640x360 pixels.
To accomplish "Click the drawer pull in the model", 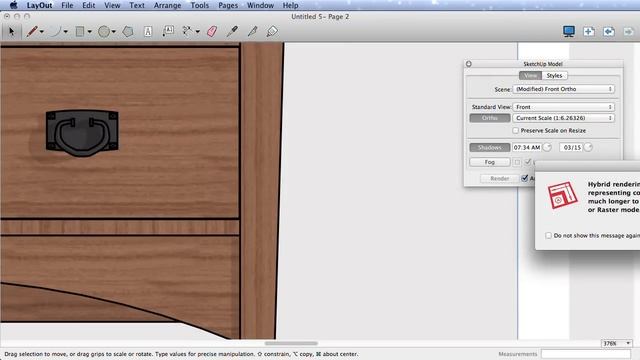I will pos(82,133).
